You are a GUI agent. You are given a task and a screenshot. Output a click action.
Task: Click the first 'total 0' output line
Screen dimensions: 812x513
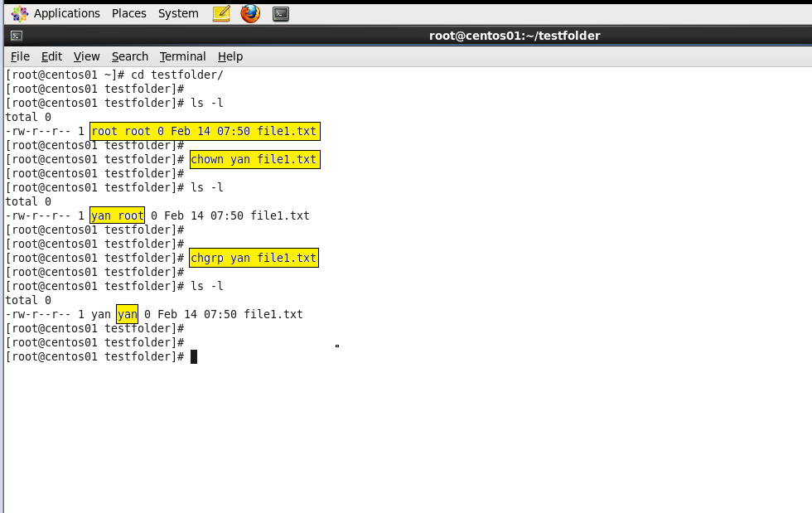(28, 117)
